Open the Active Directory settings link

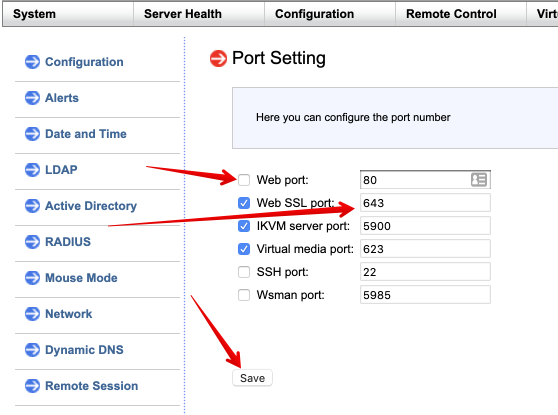point(91,206)
